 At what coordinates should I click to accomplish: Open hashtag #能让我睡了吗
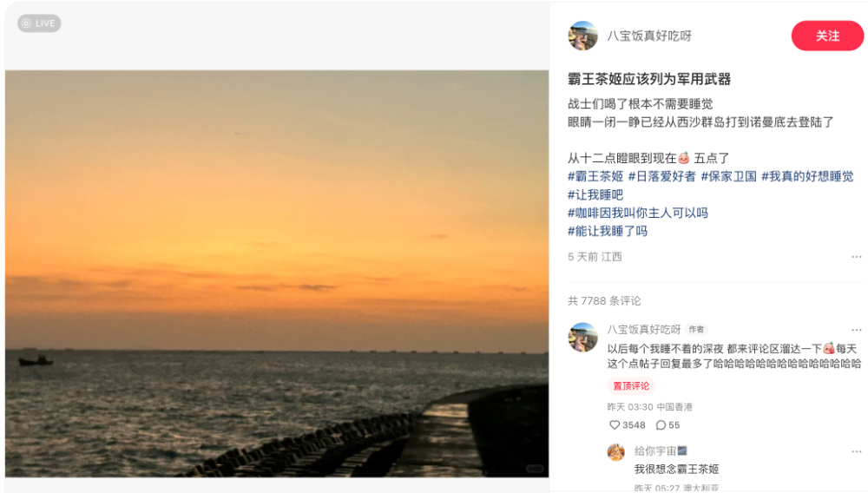point(608,231)
